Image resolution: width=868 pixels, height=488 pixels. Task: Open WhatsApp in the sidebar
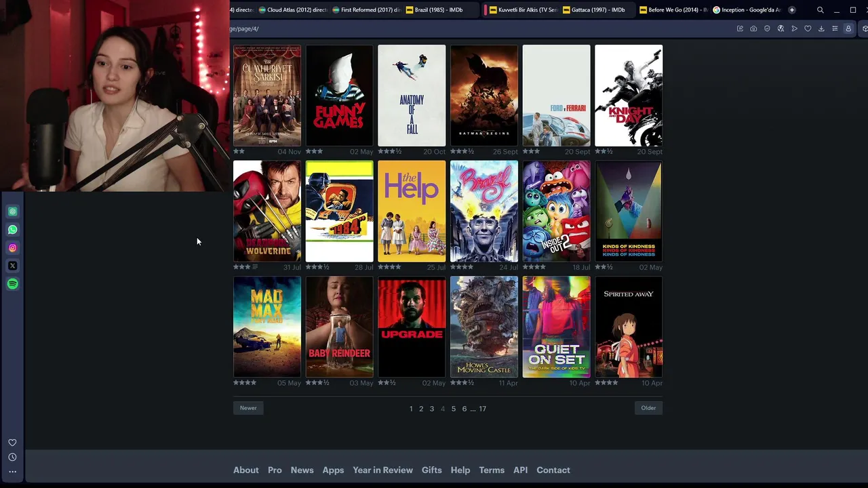coord(12,230)
